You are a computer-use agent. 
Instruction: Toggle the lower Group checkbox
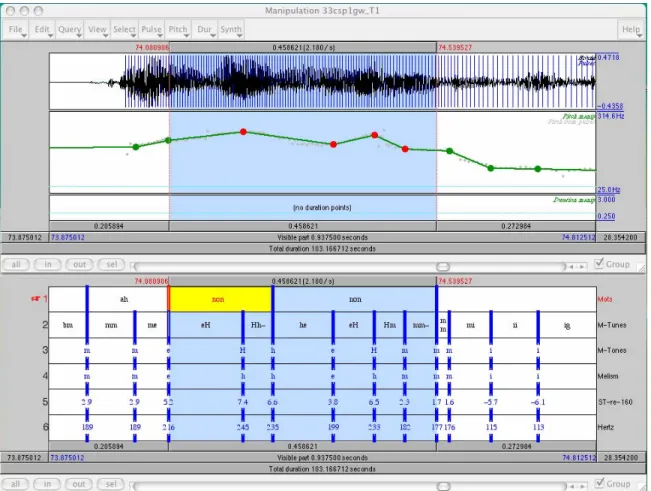pos(599,483)
